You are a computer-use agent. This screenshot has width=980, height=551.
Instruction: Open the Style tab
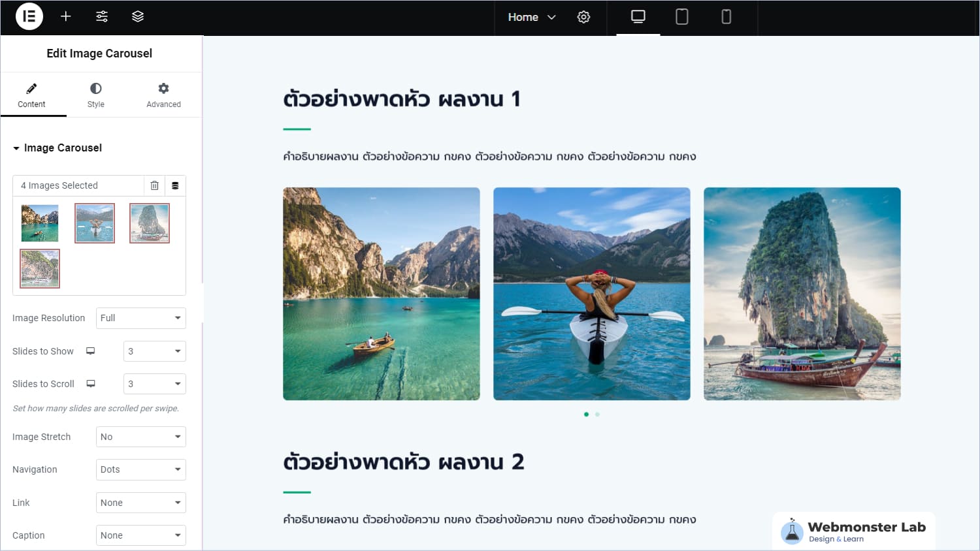[x=96, y=95]
